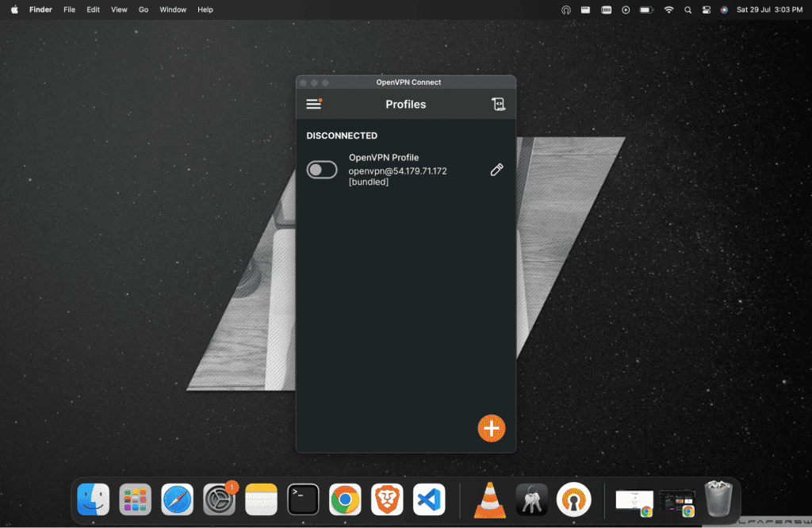Click the OpenVPN Profile name

(x=384, y=157)
